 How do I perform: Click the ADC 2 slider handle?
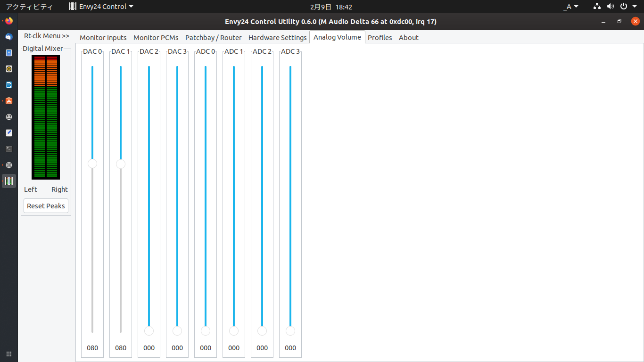click(x=262, y=331)
